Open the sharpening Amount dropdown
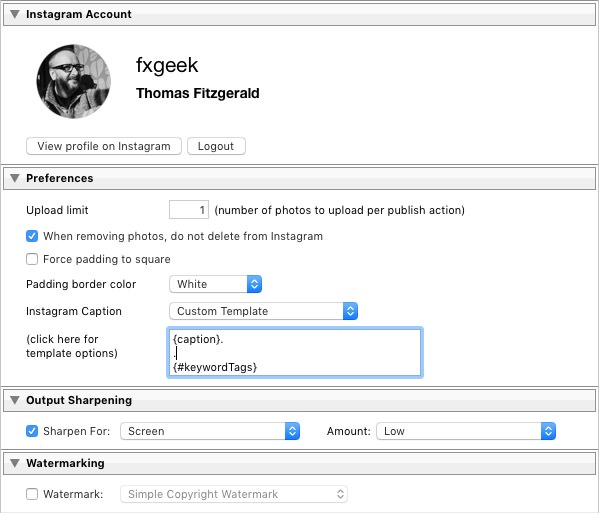Screen dimensions: 599x513 pos(466,431)
